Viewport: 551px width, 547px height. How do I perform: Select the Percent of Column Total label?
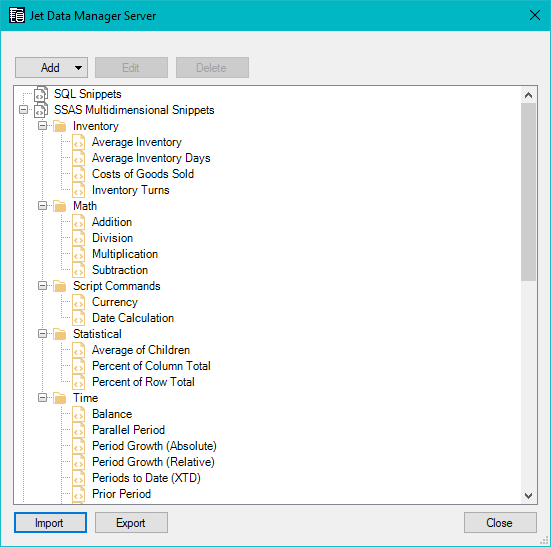point(151,366)
